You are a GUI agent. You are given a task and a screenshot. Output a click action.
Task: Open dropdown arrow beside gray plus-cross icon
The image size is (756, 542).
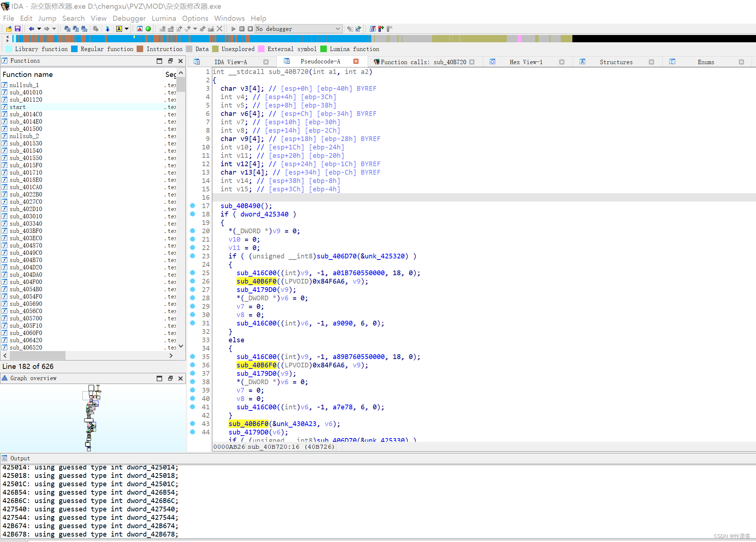pyautogui.click(x=195, y=29)
